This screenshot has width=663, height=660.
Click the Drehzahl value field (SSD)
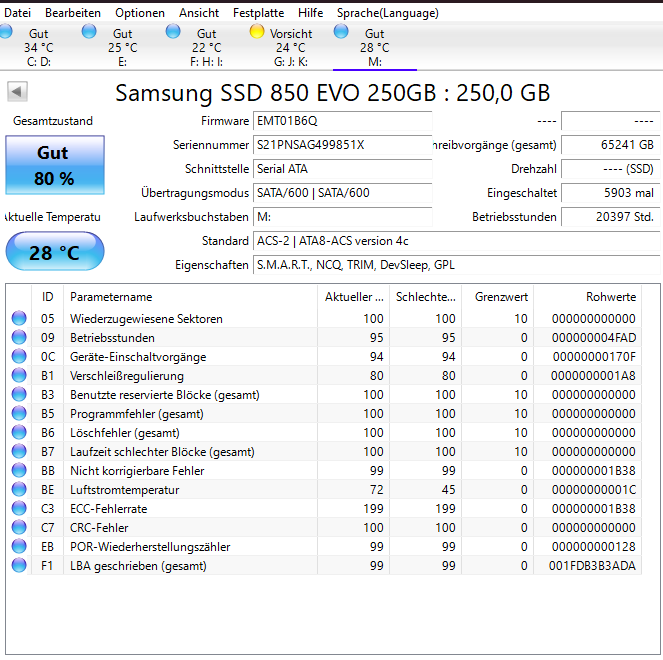point(611,169)
